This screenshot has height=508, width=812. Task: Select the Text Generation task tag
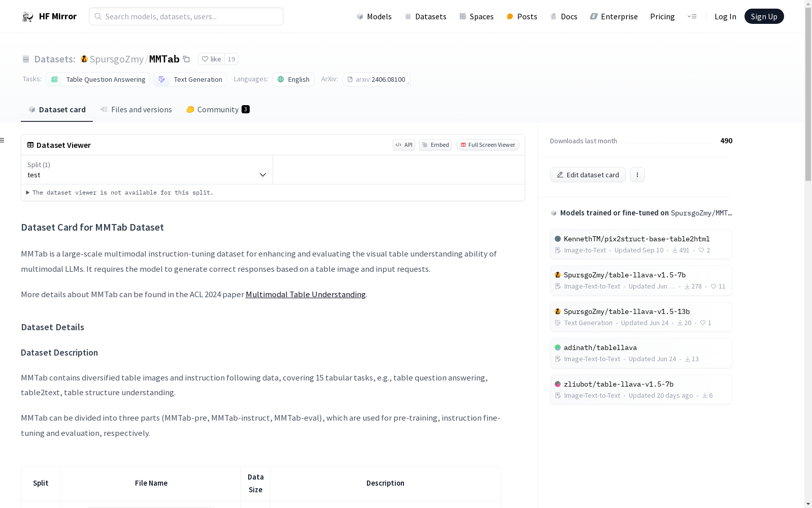[x=190, y=79]
